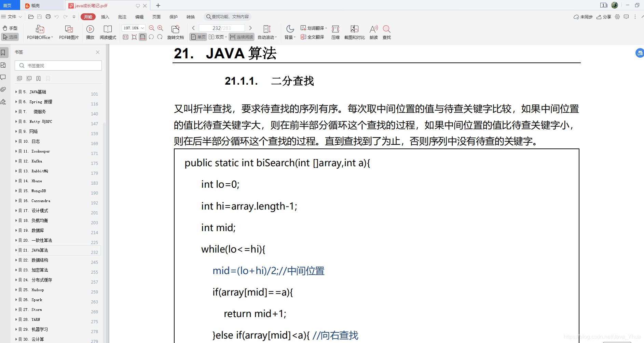Open the zoom percentage dropdown
The image size is (644, 343).
142,28
